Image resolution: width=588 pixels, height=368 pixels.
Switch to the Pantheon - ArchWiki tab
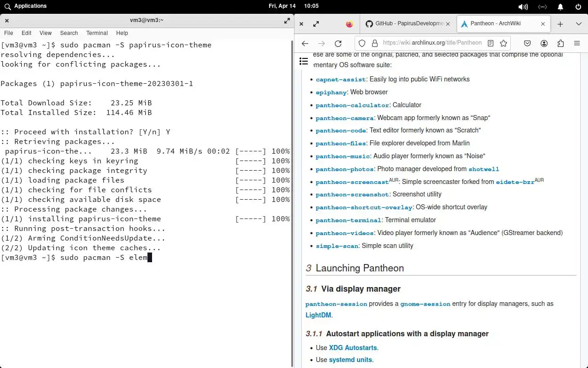pos(503,24)
